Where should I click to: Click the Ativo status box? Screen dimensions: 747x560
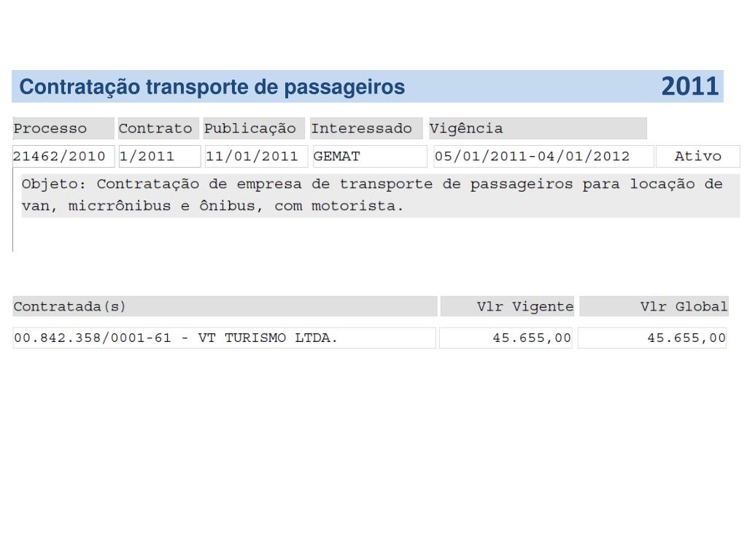coord(698,156)
